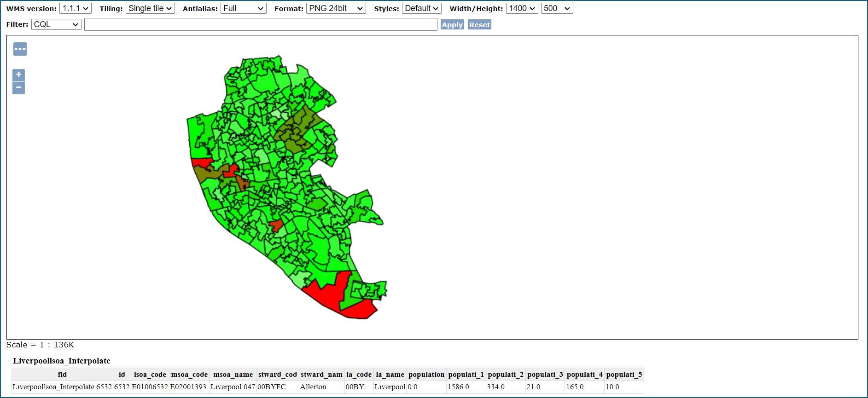Click the fid column header
The height and width of the screenshot is (398, 868).
62,375
